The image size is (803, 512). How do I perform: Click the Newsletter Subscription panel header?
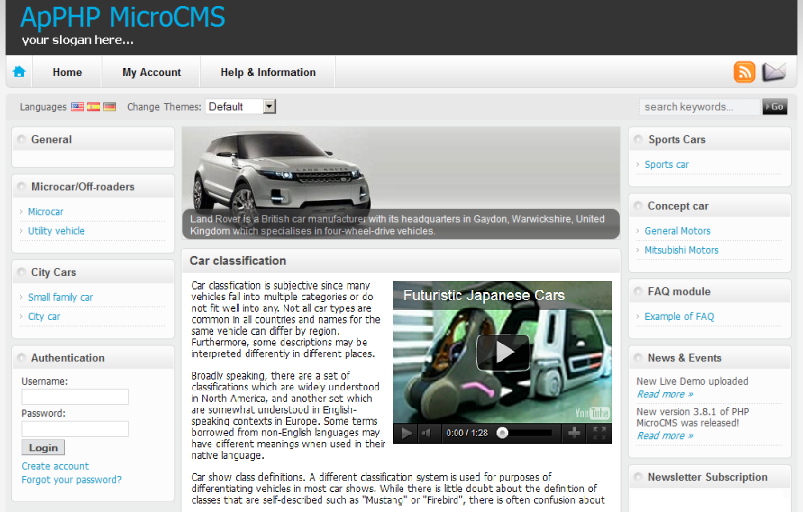point(710,477)
